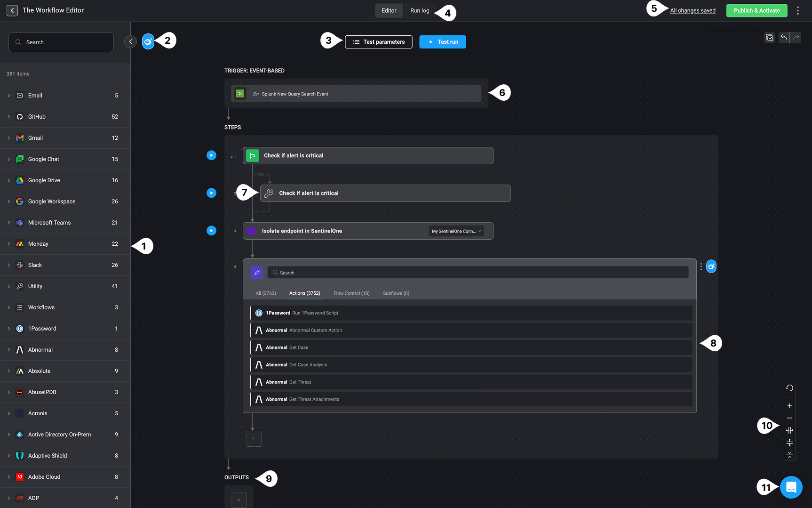Focus the sidebar Search field
Image resolution: width=812 pixels, height=508 pixels.
[x=61, y=42]
